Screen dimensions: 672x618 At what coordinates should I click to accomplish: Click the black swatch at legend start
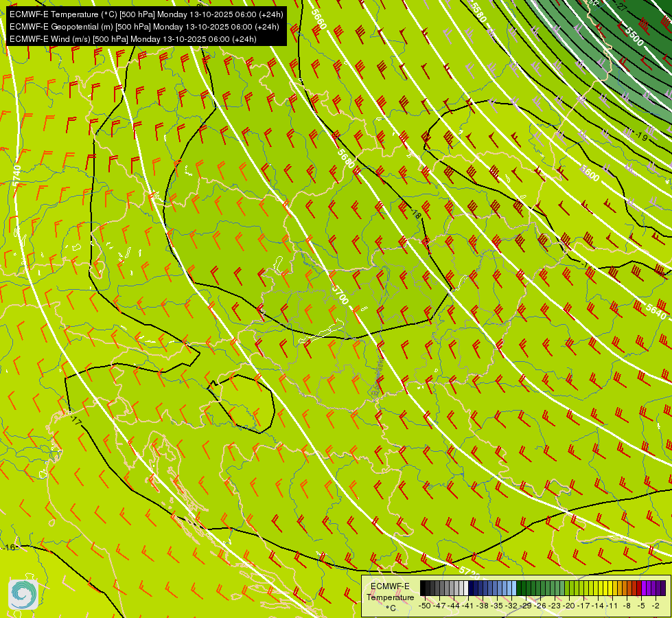click(423, 588)
